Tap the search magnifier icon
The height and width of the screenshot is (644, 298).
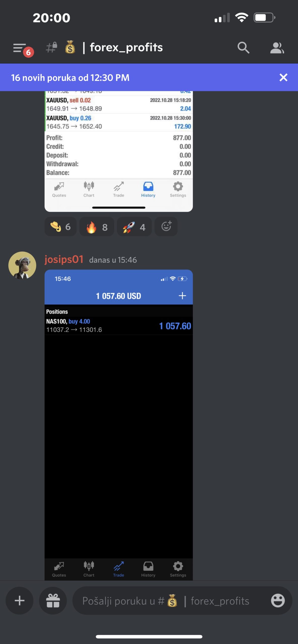click(243, 48)
